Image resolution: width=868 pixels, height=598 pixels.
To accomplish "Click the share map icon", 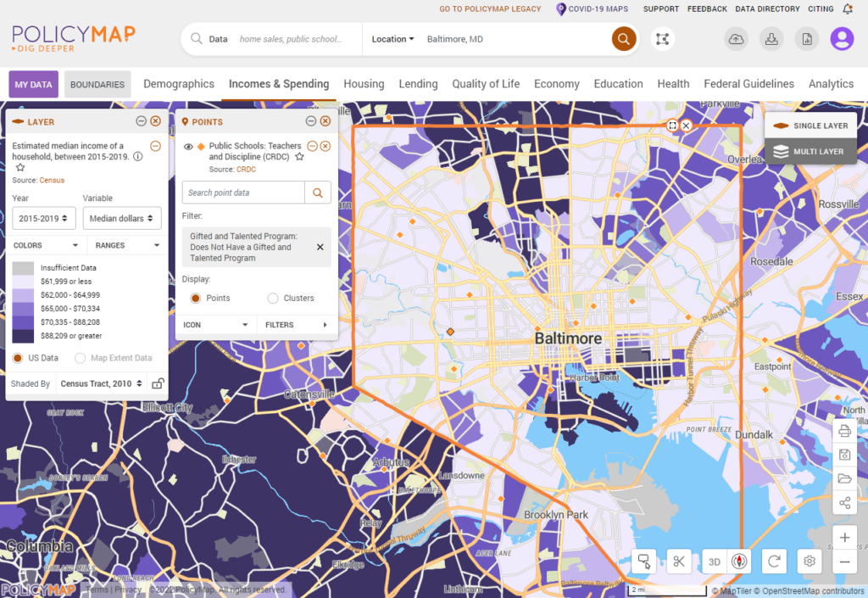I will (844, 503).
